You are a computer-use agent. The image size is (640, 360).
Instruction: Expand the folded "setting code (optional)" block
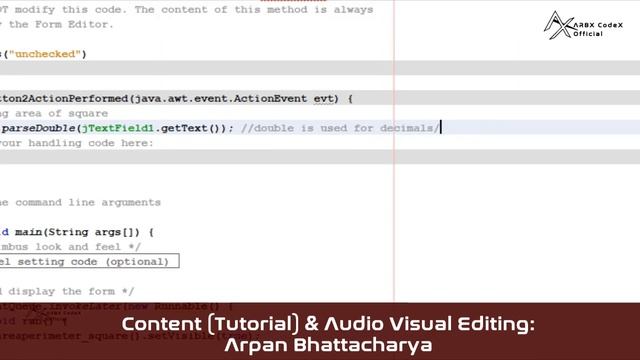[x=89, y=261]
